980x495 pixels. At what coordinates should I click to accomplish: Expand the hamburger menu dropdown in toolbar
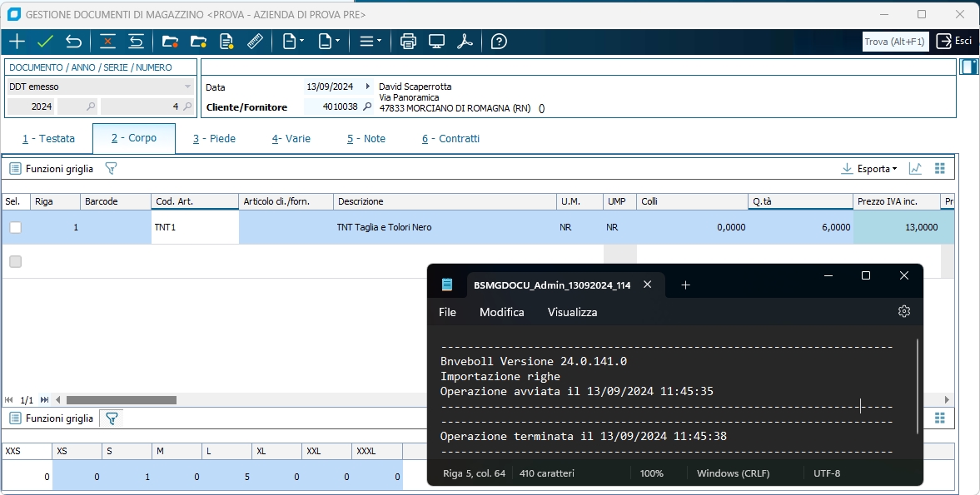point(370,42)
